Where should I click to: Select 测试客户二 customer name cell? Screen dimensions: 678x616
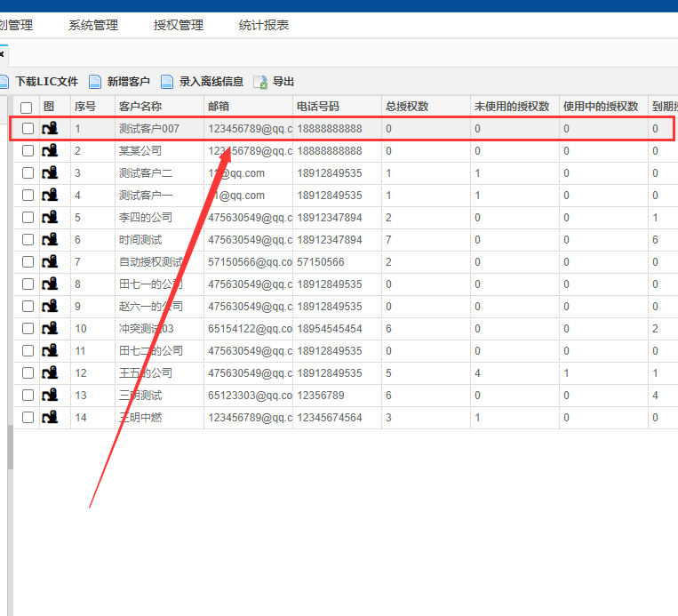click(x=147, y=173)
